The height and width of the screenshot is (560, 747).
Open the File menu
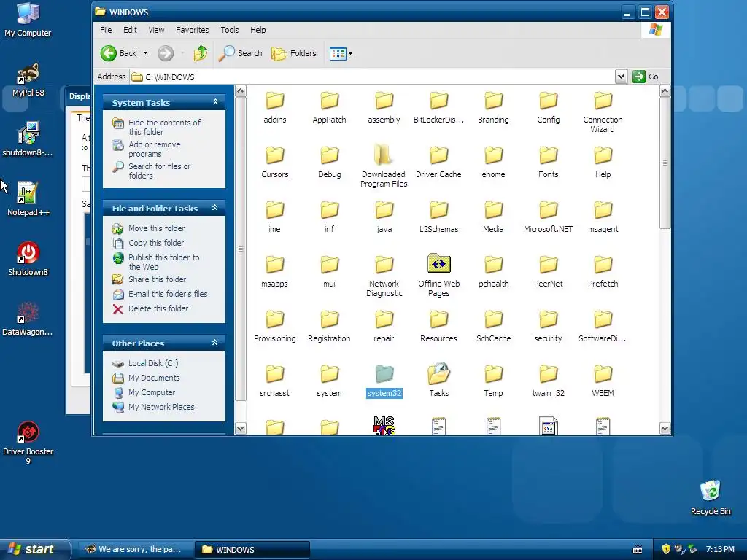coord(106,30)
